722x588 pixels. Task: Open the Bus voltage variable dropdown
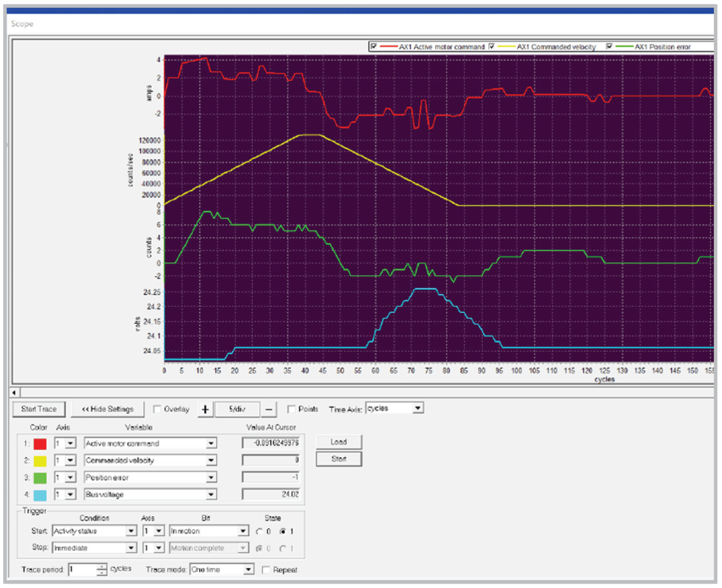pyautogui.click(x=211, y=494)
